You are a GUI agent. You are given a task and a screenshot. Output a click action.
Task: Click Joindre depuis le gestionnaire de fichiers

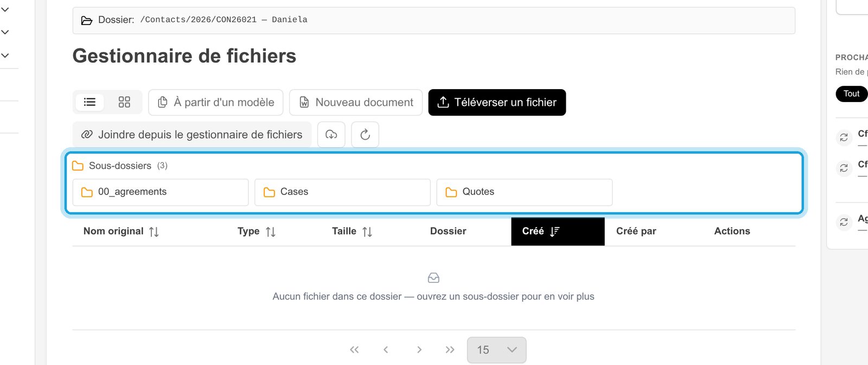point(192,135)
